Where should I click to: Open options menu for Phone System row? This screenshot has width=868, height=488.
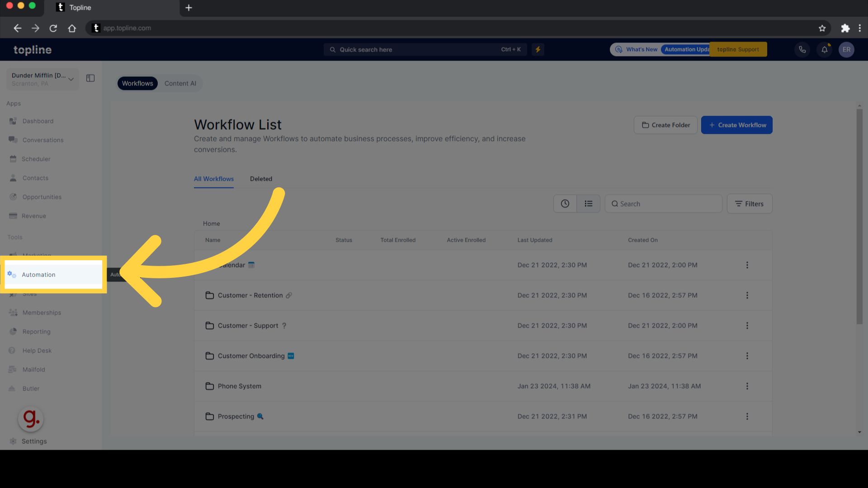[747, 386]
